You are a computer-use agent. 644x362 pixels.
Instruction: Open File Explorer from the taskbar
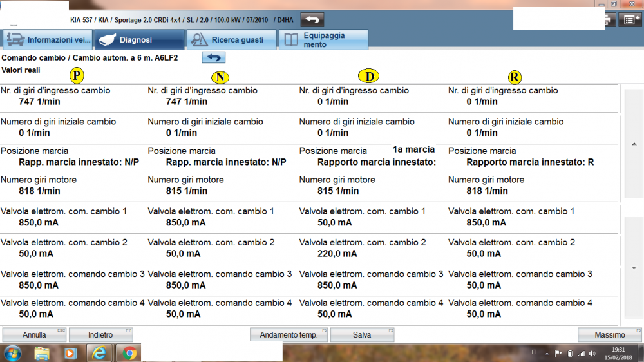pyautogui.click(x=42, y=354)
